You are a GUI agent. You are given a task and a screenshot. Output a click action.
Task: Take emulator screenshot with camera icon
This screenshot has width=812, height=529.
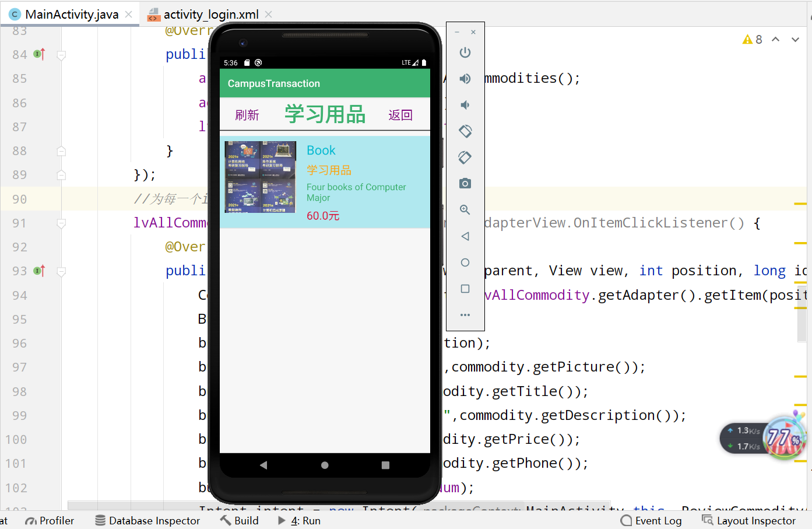click(x=465, y=184)
